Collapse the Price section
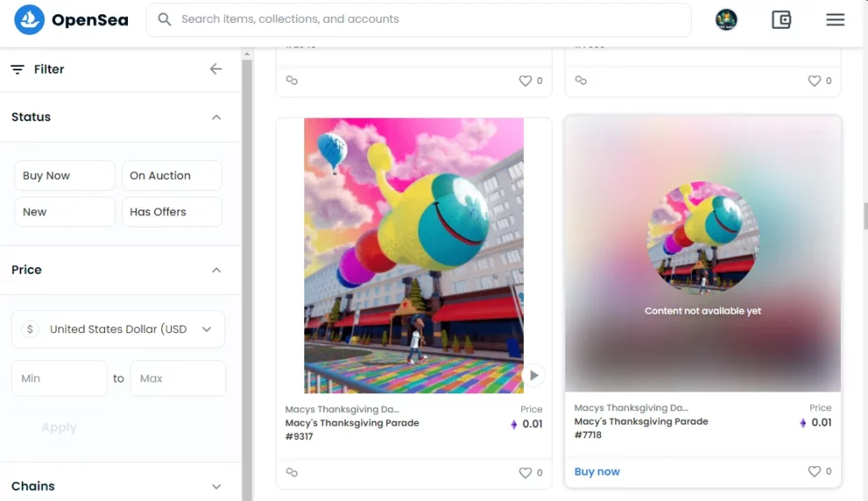The height and width of the screenshot is (501, 868). [x=216, y=270]
